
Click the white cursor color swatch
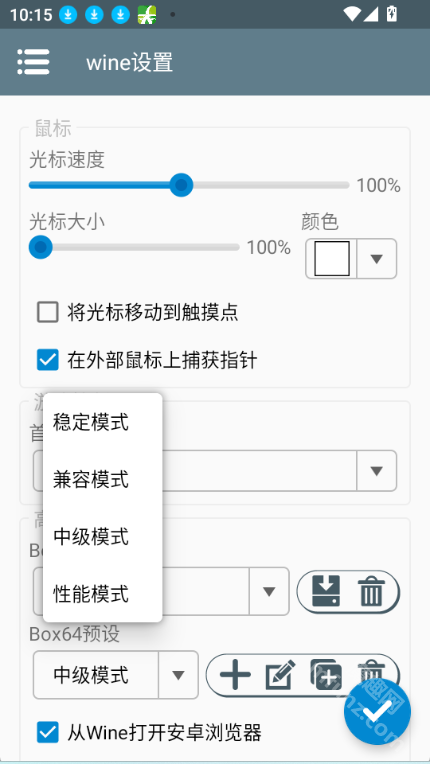tap(332, 259)
